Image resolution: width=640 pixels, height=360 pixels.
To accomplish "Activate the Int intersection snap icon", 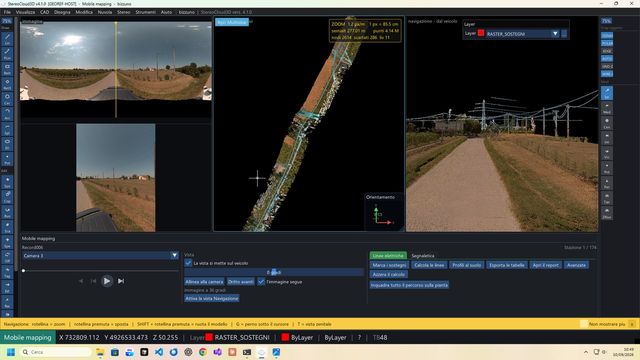I will click(607, 138).
